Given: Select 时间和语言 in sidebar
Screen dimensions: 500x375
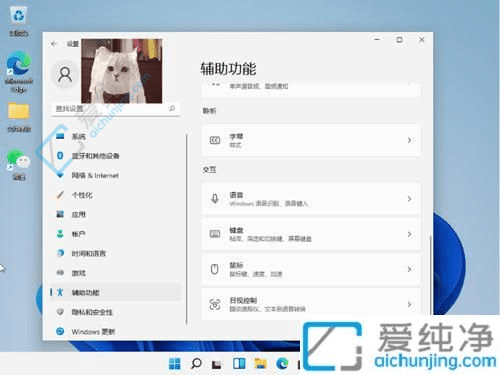Looking at the screenshot, I should [x=115, y=253].
